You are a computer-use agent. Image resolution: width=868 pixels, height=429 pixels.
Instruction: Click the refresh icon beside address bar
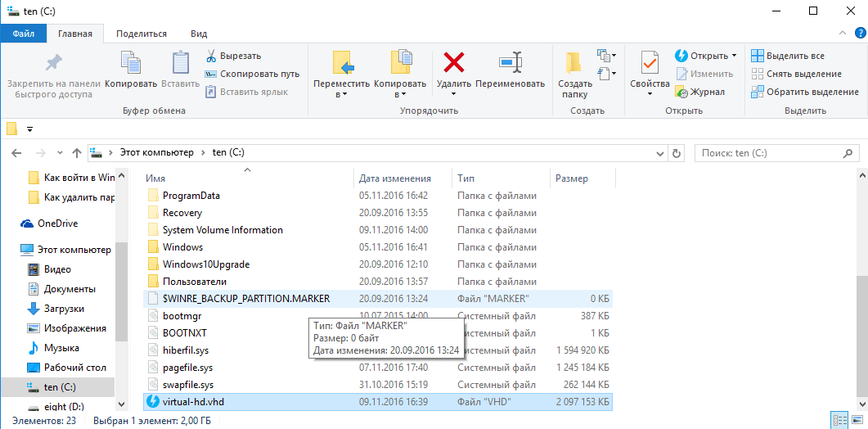click(x=676, y=153)
